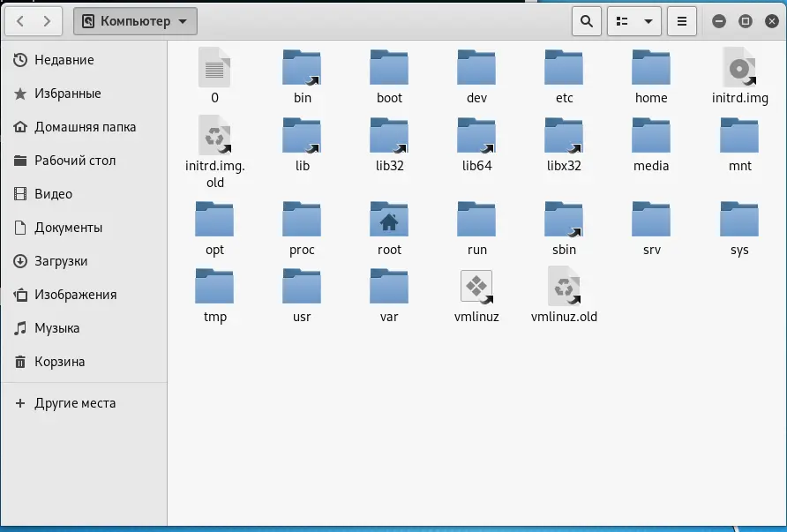Select the initrd.img disc image file
787x532 pixels.
click(x=739, y=75)
